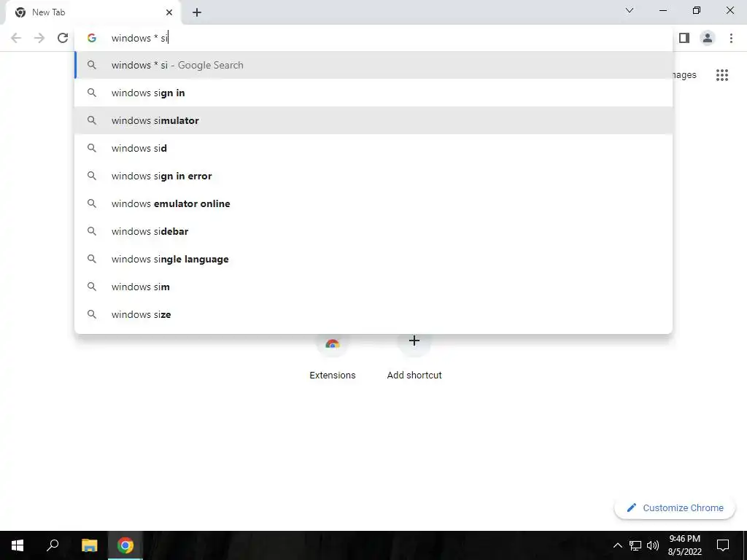
Task: Click search icon beside 'windows sidebar'
Action: 92,231
